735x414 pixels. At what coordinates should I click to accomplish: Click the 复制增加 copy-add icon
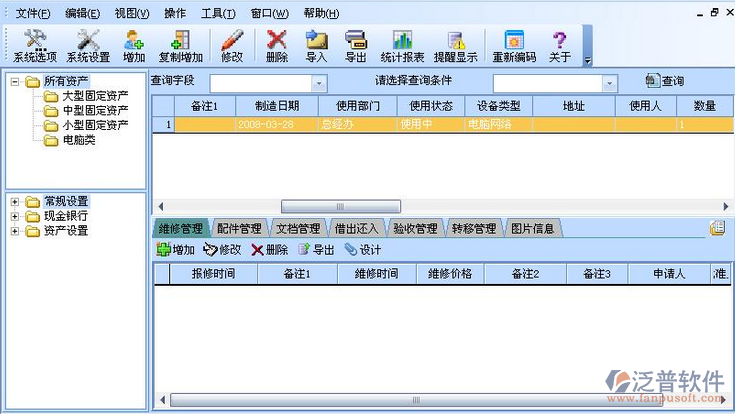pyautogui.click(x=180, y=46)
